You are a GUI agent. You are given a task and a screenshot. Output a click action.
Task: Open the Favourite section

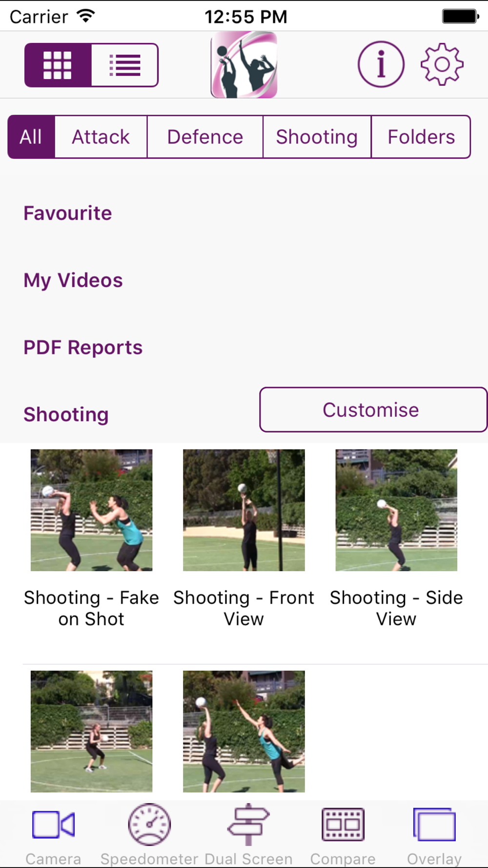coord(68,213)
